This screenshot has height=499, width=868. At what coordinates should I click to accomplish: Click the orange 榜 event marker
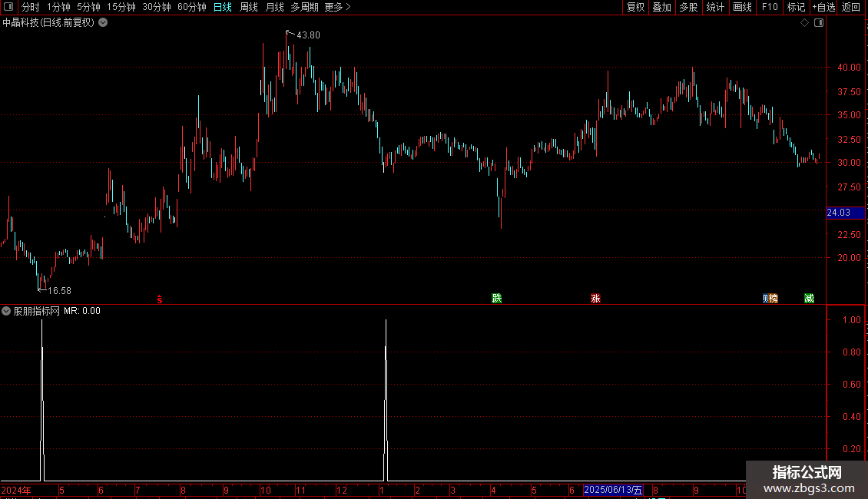[774, 299]
